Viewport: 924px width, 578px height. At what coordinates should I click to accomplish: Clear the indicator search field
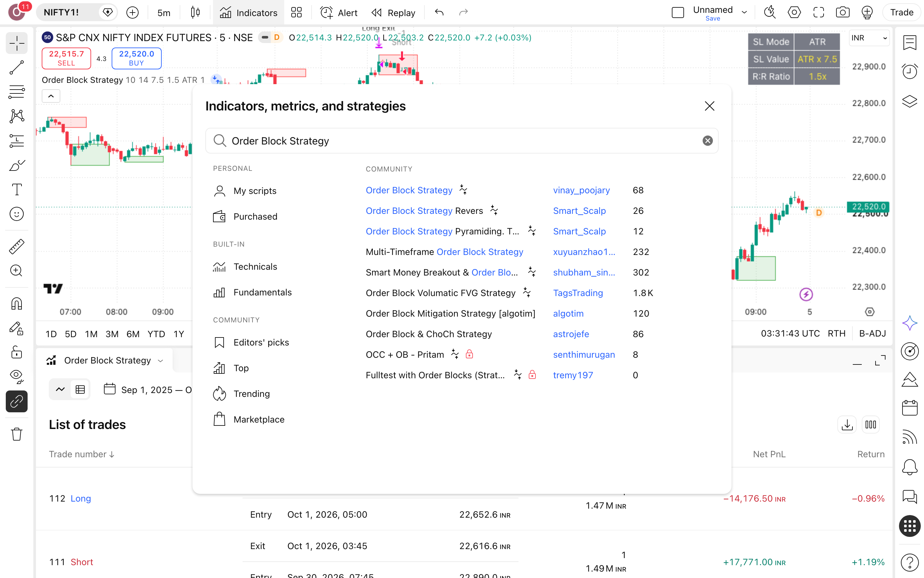coord(707,141)
